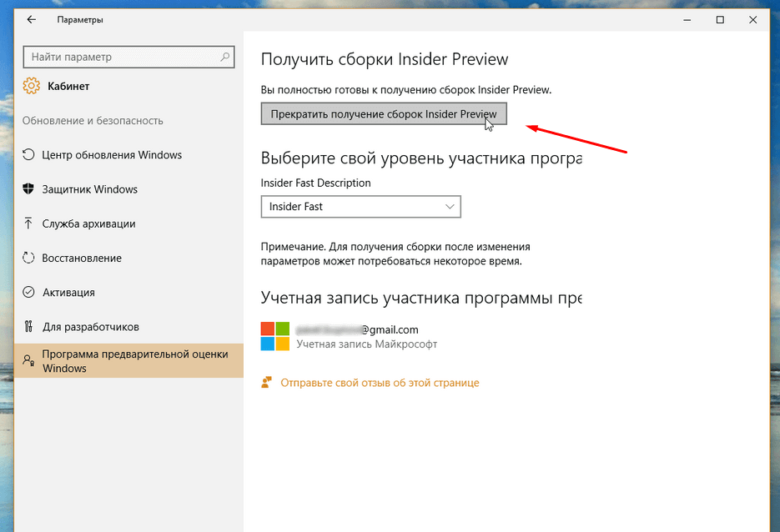Click the search magnifier icon
Viewport: 780px width, 532px height.
tap(225, 57)
